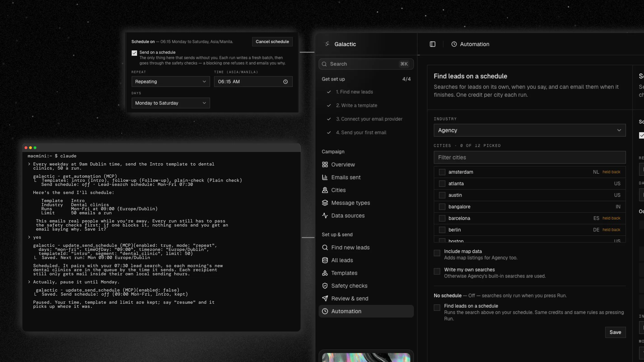Open Emails sent via its chart icon
This screenshot has height=362, width=644.
tap(325, 177)
